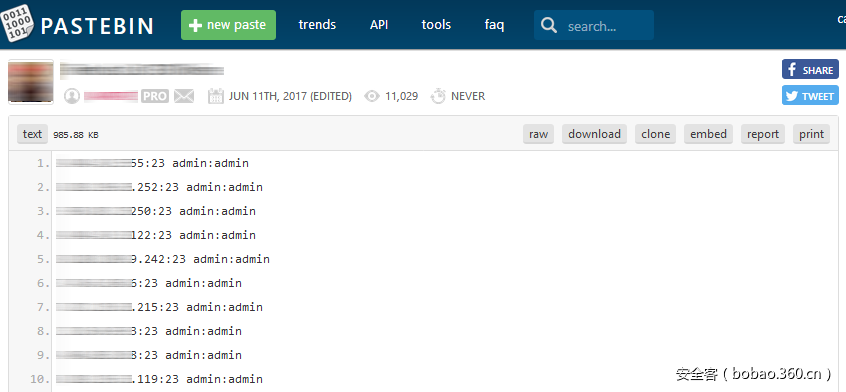This screenshot has height=392, width=846.
Task: Tweet this paste on Twitter
Action: [x=810, y=95]
